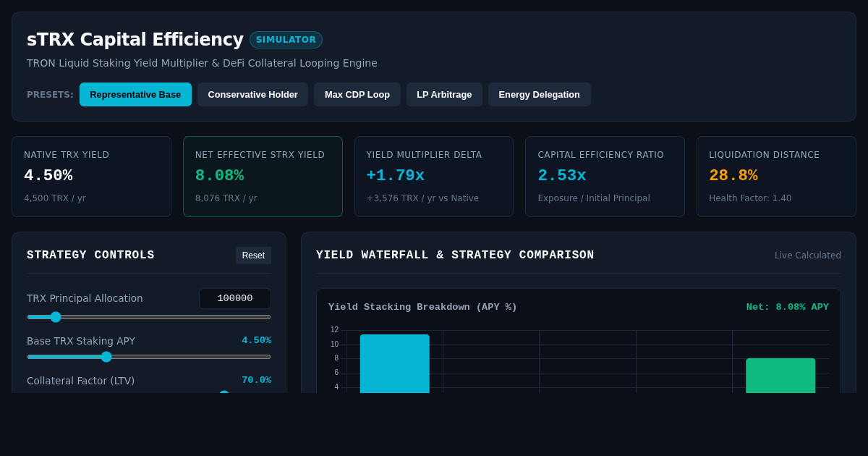Select the LP Arbitrage preset
Image resolution: width=868 pixels, height=456 pixels.
[444, 94]
